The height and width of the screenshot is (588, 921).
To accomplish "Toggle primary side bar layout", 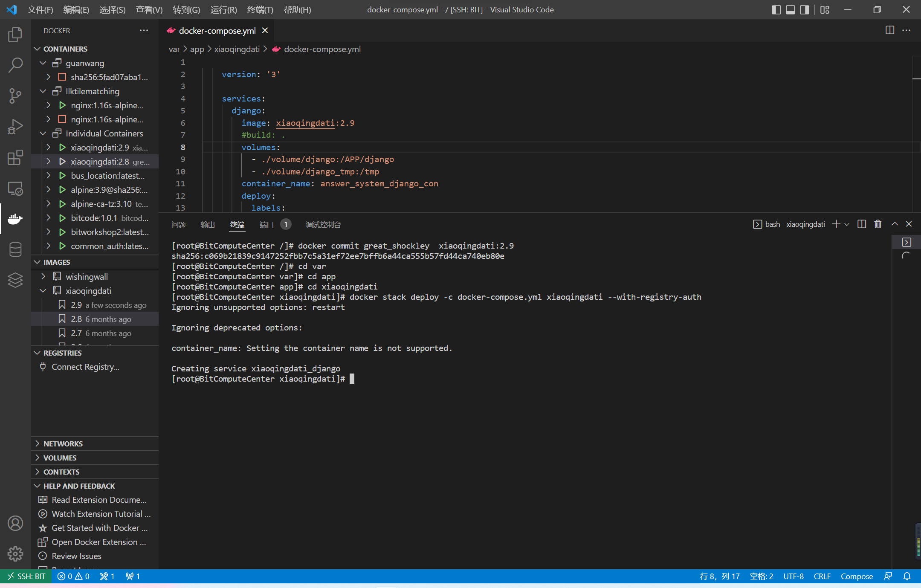I will [776, 9].
